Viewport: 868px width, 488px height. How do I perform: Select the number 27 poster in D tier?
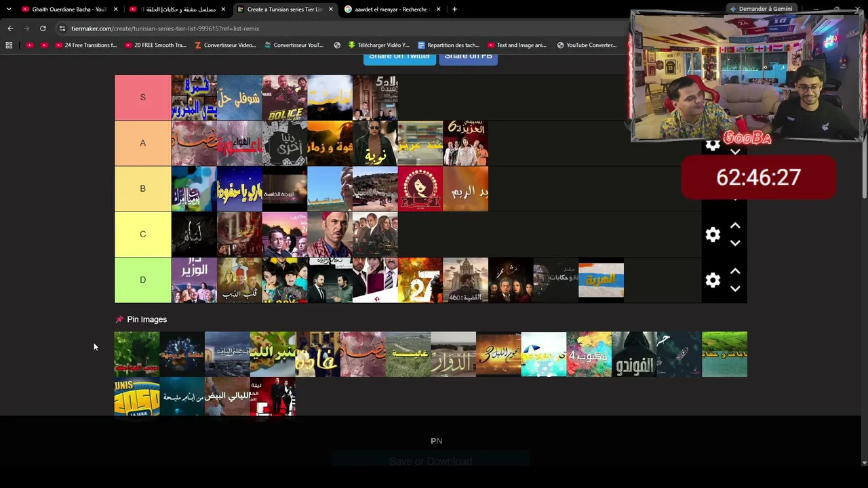[420, 280]
